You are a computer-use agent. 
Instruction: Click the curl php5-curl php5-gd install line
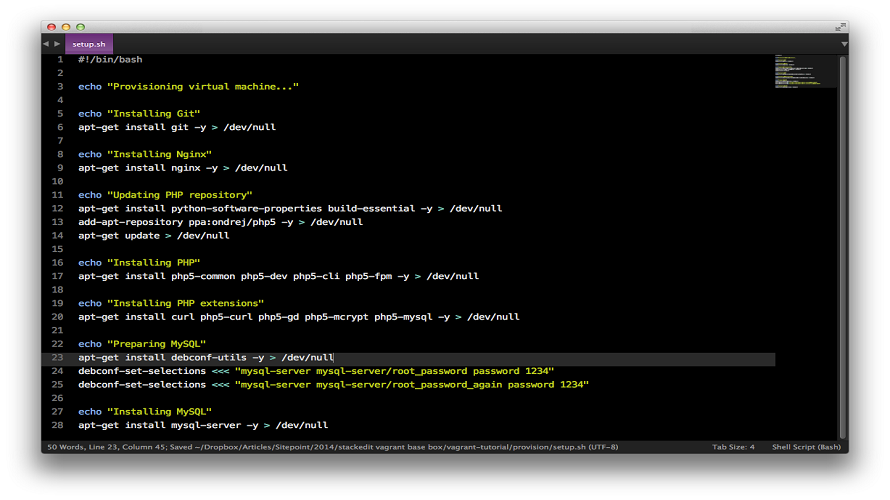(x=299, y=317)
